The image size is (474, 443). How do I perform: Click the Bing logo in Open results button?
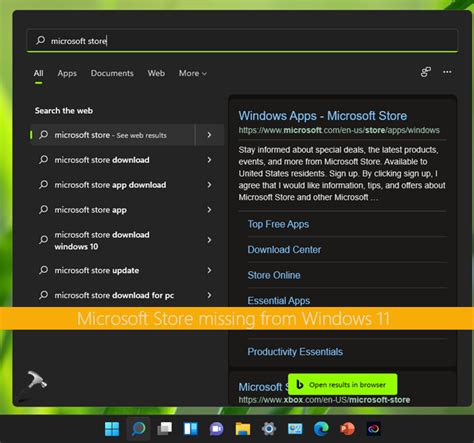300,384
